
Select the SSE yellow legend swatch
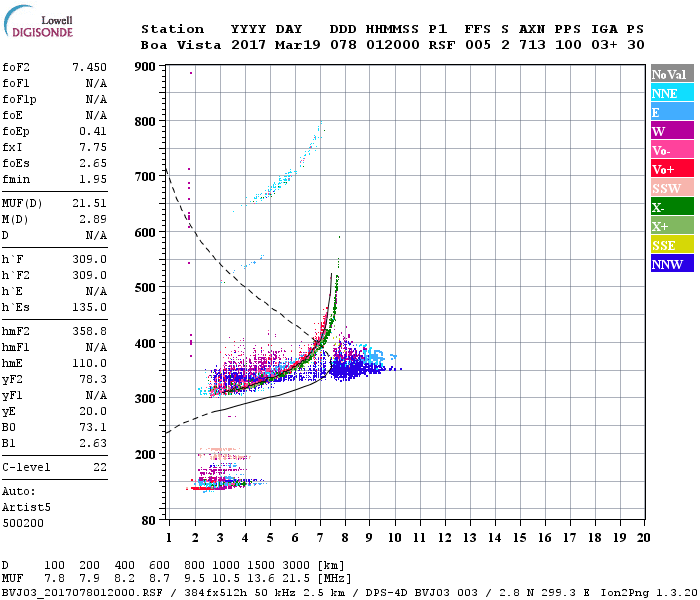pos(672,245)
